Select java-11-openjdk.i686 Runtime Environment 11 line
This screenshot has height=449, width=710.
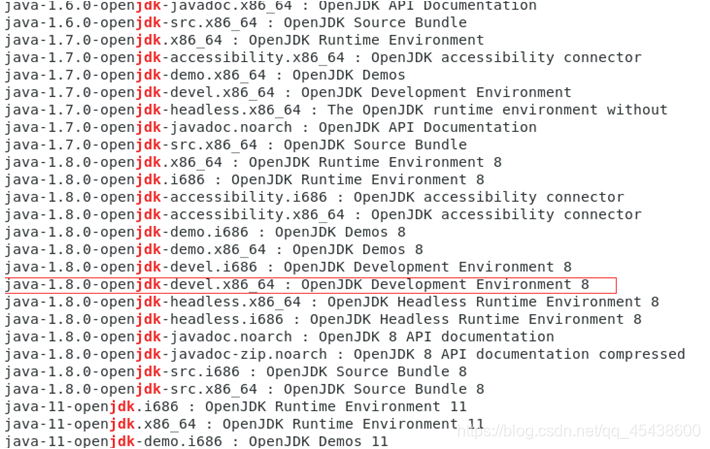coord(236,406)
